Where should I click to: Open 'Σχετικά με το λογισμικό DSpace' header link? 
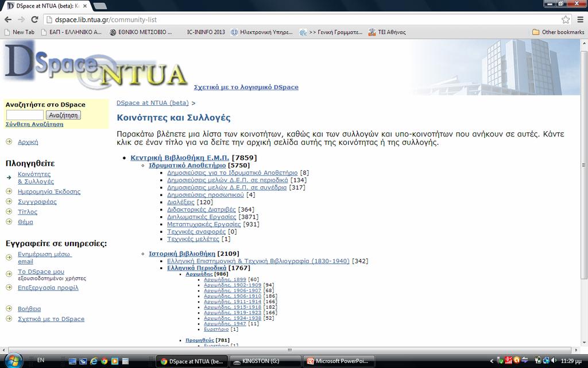[246, 87]
